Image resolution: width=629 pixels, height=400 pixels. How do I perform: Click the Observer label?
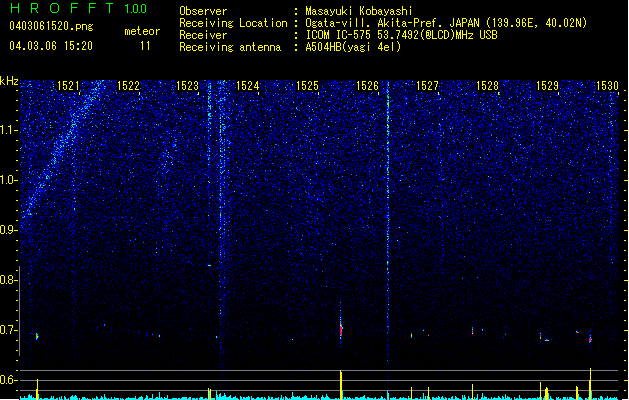click(203, 11)
